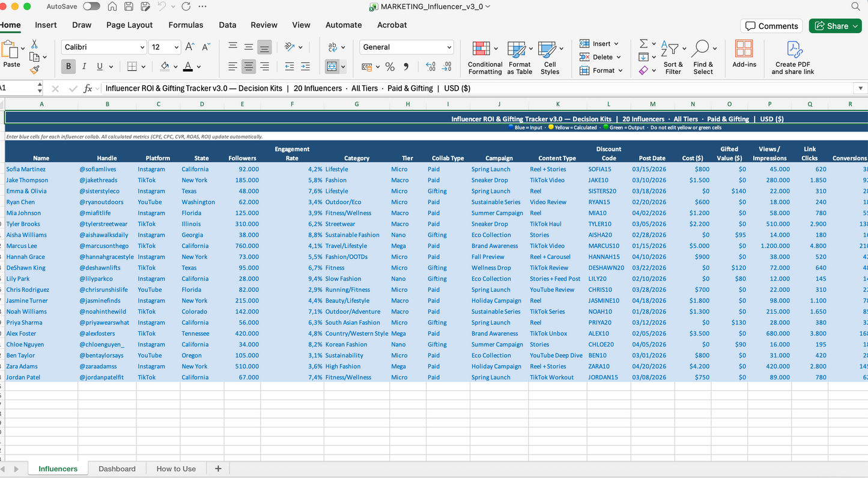Select column header G
The width and height of the screenshot is (868, 478).
tap(356, 104)
